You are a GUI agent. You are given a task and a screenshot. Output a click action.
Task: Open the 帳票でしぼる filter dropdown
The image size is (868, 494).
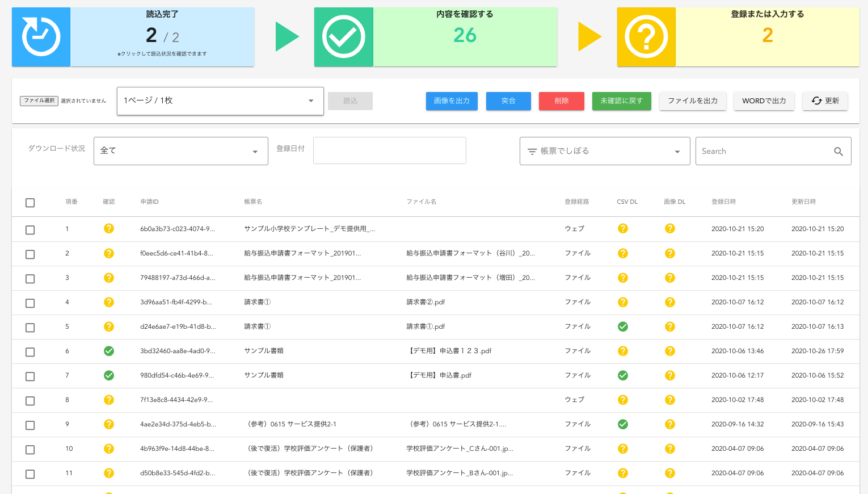coord(604,151)
